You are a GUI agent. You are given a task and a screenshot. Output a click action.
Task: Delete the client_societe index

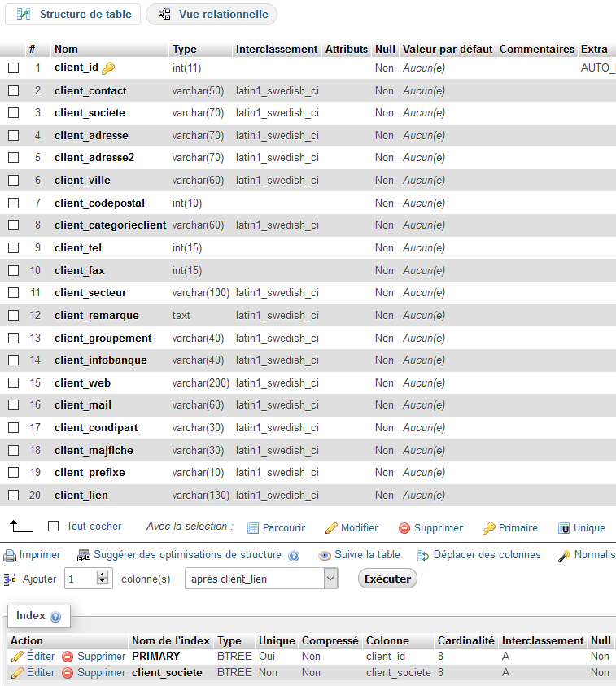[94, 673]
